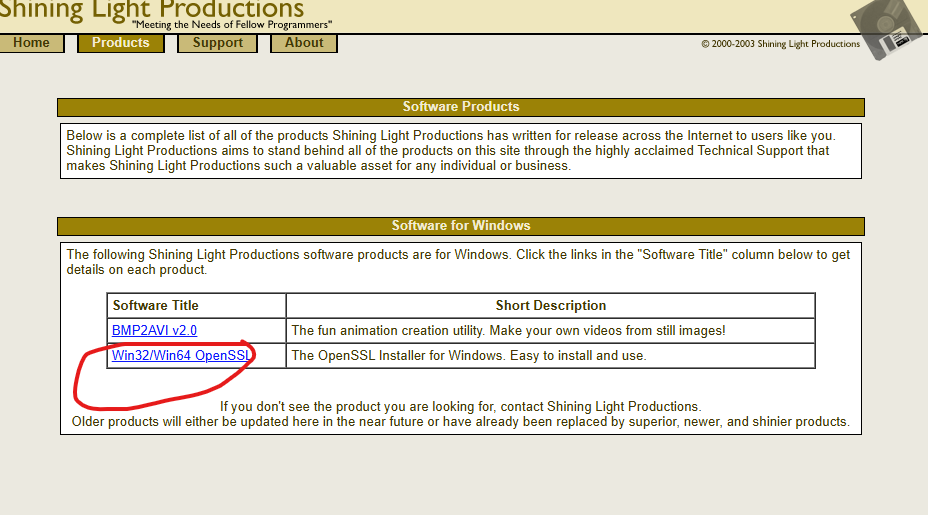Click the Short Description column header
The width and height of the screenshot is (928, 515).
551,305
